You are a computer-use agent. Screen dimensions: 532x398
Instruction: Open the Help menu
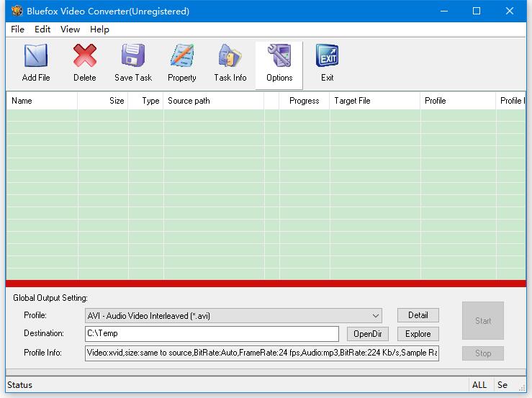99,30
